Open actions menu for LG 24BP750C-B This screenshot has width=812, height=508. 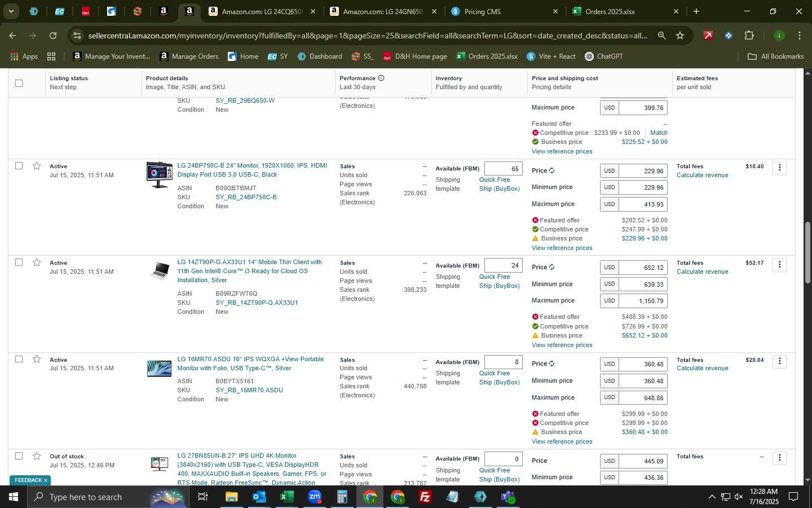tap(780, 168)
